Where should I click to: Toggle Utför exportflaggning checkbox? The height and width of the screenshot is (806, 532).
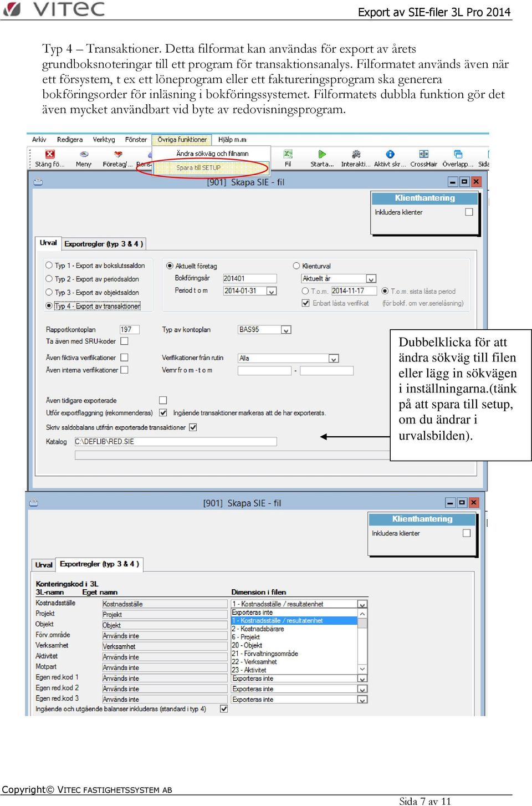click(x=163, y=412)
